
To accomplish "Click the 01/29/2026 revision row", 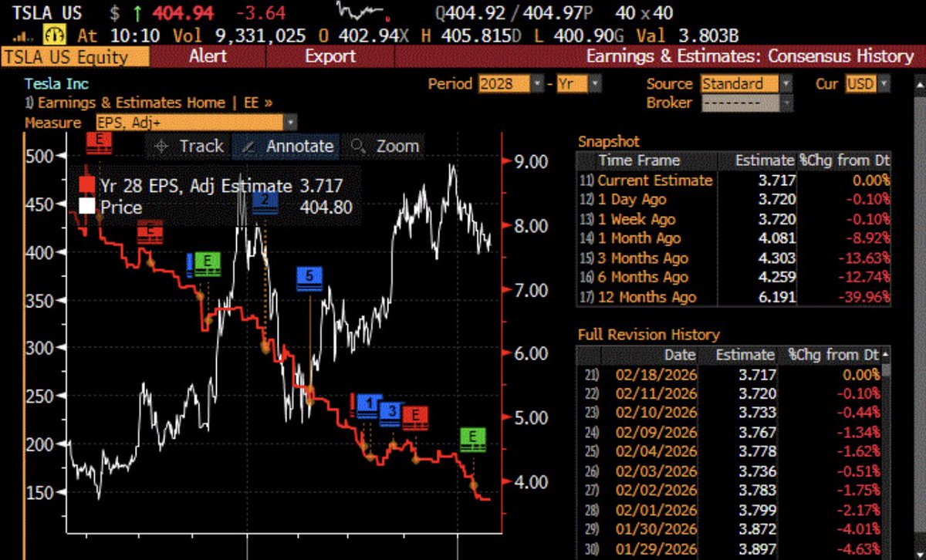I will point(728,548).
